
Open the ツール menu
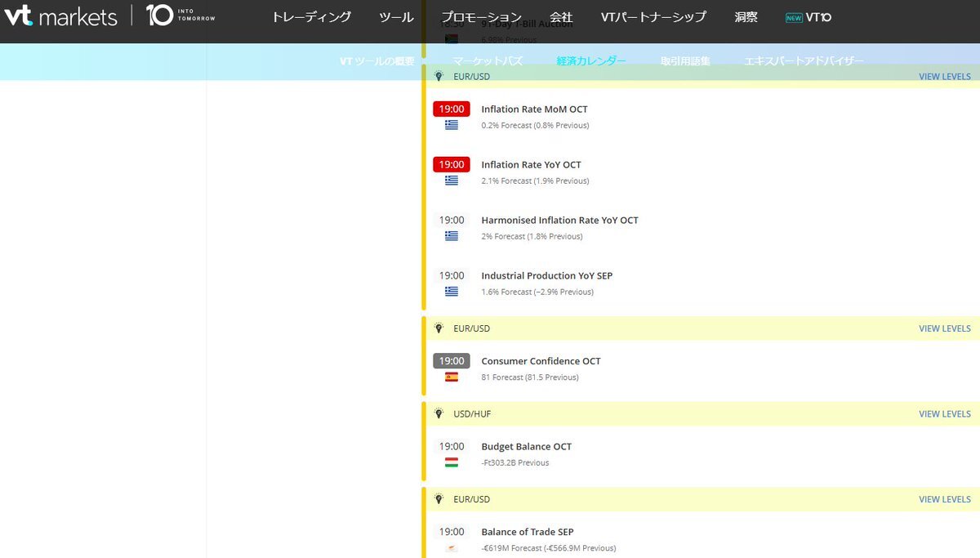397,17
